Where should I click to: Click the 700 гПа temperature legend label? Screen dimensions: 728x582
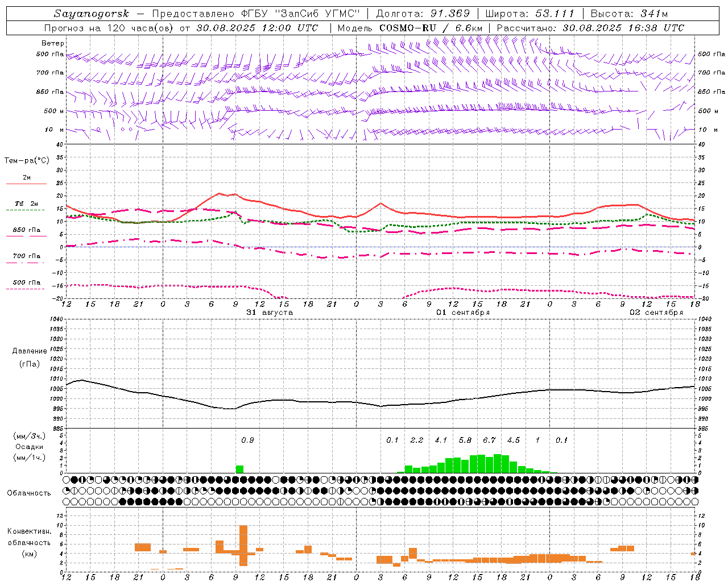point(27,256)
